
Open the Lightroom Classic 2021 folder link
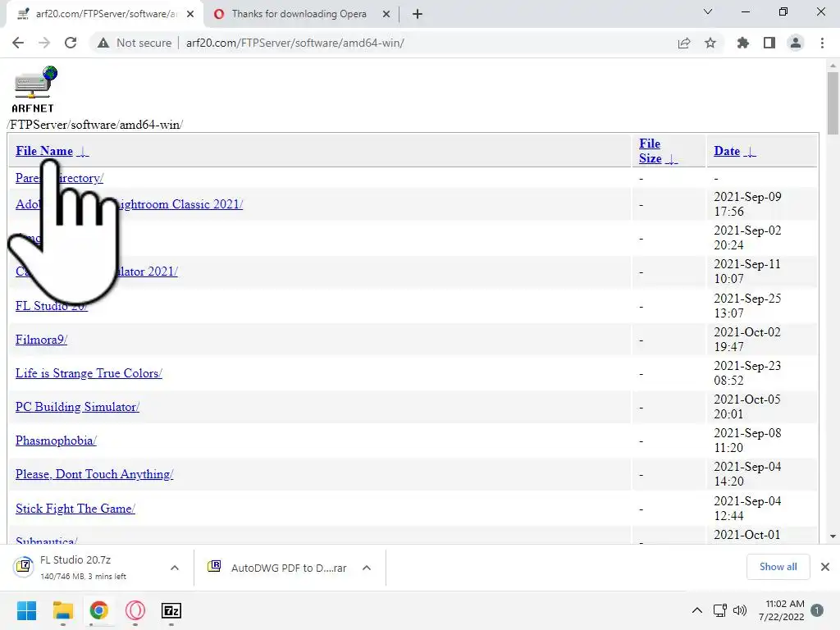coord(180,204)
